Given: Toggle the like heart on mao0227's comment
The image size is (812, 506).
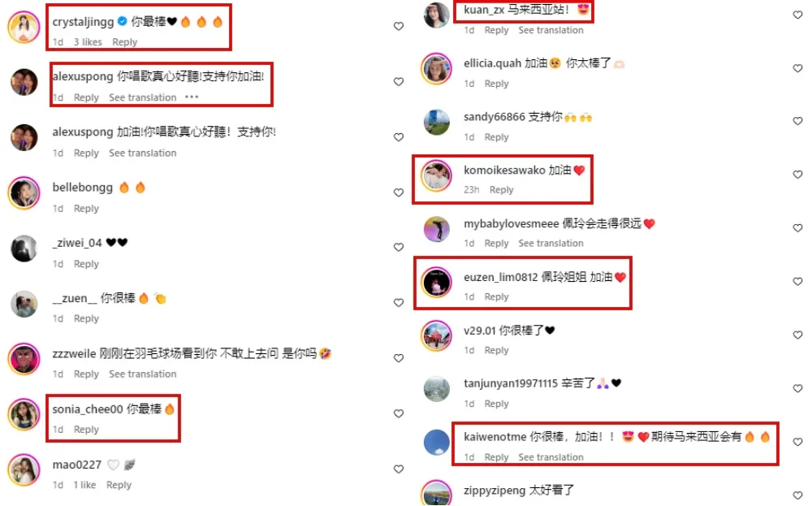Looking at the screenshot, I should point(398,469).
